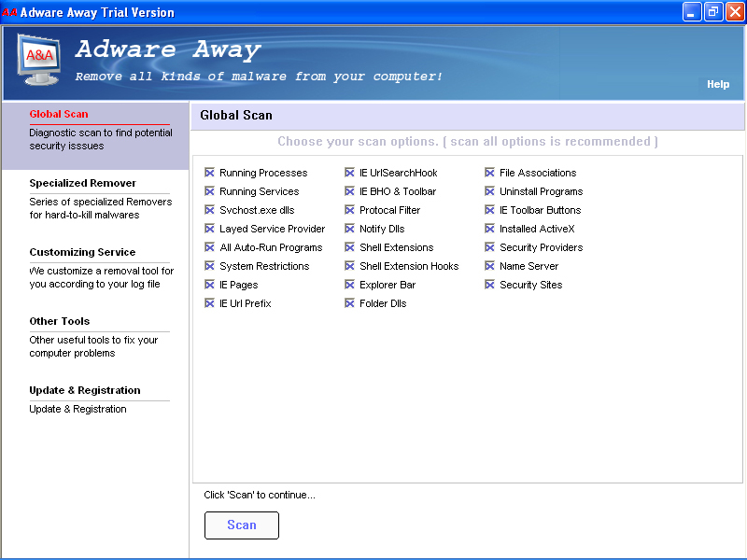Click the "Choose your scan options" hint text
This screenshot has height=560, width=747.
point(468,142)
